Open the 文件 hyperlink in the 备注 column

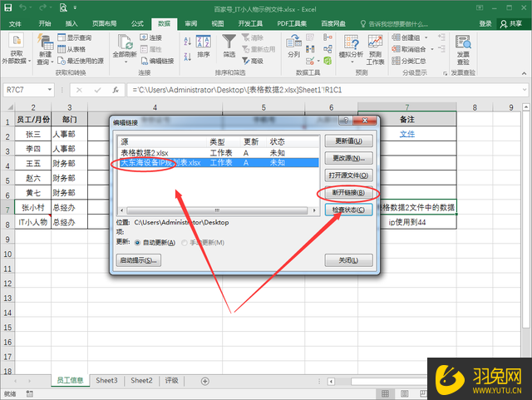click(406, 134)
